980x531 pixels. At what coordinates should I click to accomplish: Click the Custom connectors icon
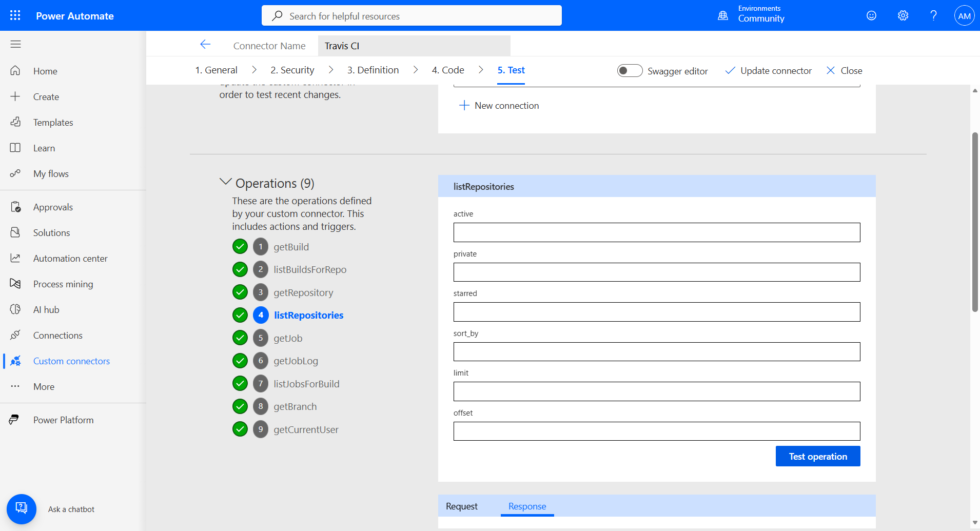click(x=15, y=361)
